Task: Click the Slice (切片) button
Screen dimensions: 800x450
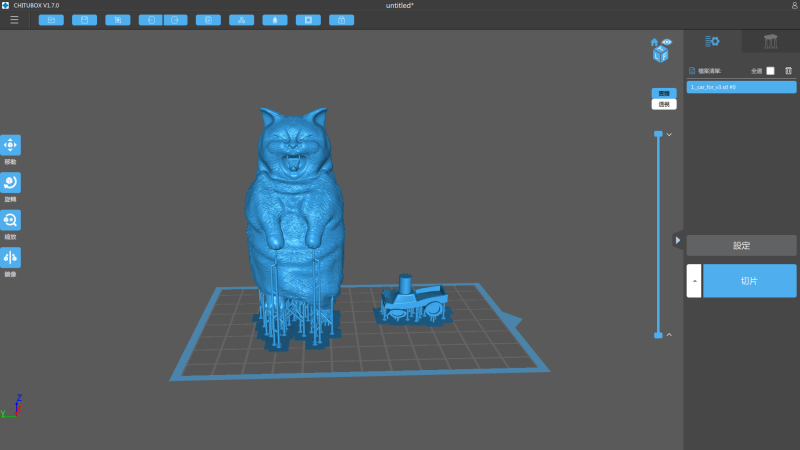Action: point(749,281)
